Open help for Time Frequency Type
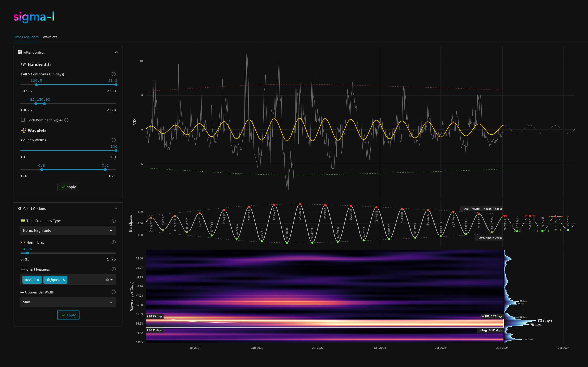588x367 pixels. (114, 221)
